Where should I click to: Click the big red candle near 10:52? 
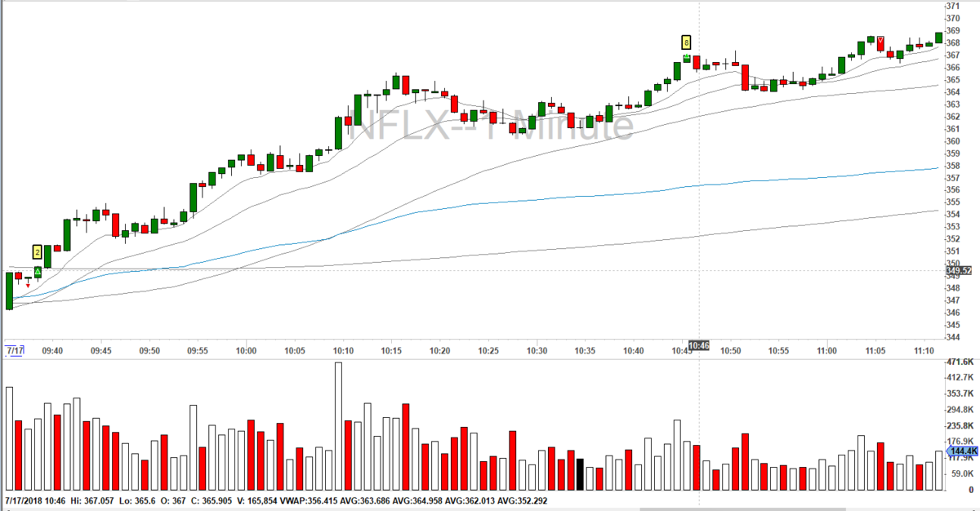pyautogui.click(x=745, y=78)
